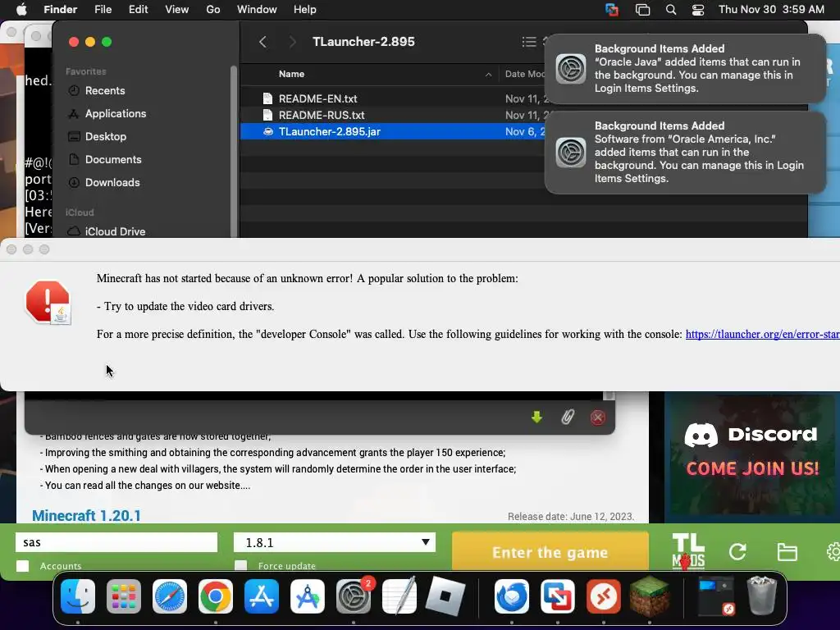
Task: Open the Edit menu
Action: click(x=138, y=10)
